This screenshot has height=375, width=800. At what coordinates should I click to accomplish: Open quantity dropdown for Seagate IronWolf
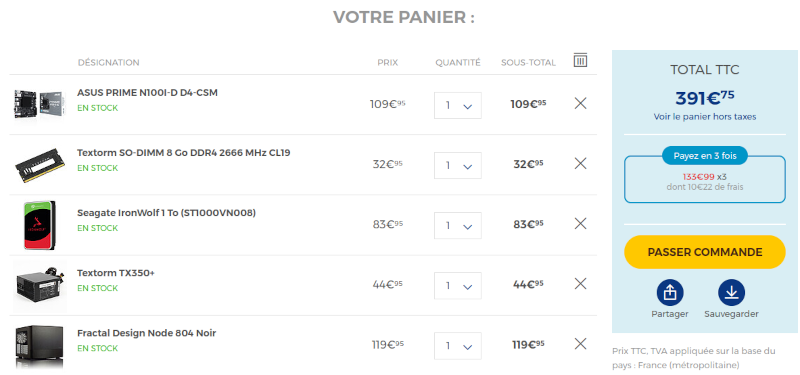coord(458,226)
